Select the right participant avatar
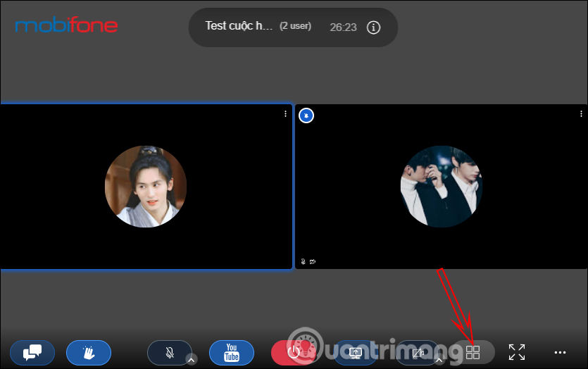Image resolution: width=588 pixels, height=369 pixels. point(442,187)
